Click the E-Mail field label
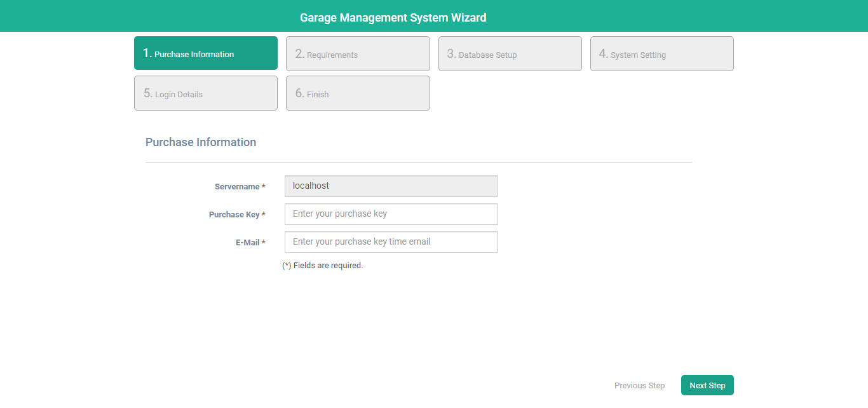 coord(247,243)
